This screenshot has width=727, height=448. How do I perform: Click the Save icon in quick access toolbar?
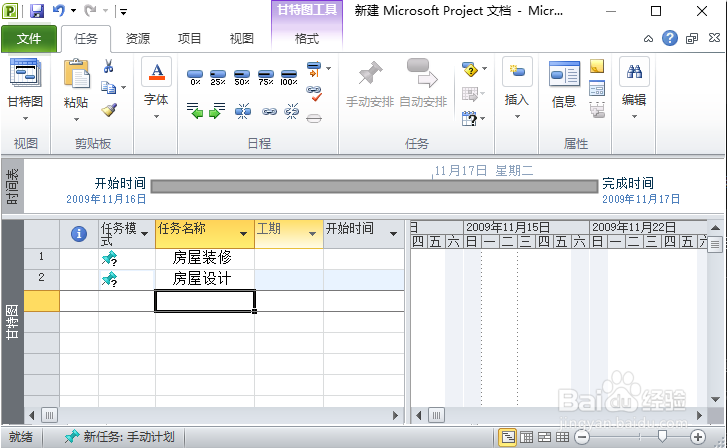coord(37,11)
